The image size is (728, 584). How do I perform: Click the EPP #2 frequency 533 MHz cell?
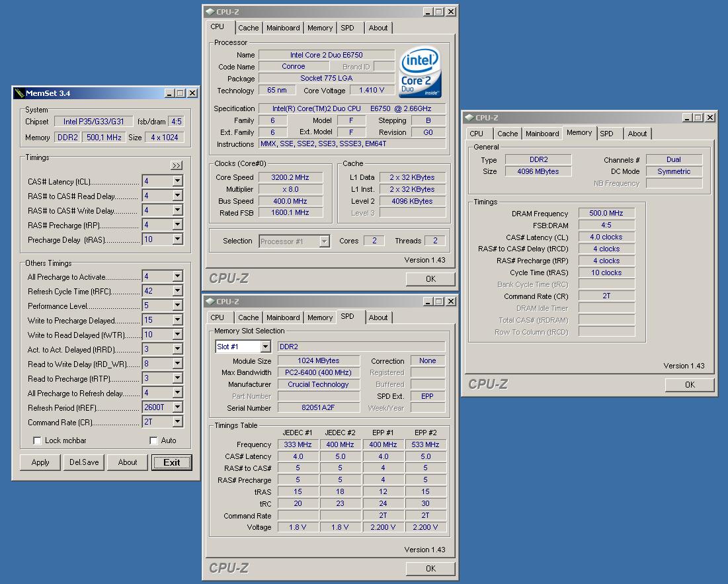[x=425, y=444]
